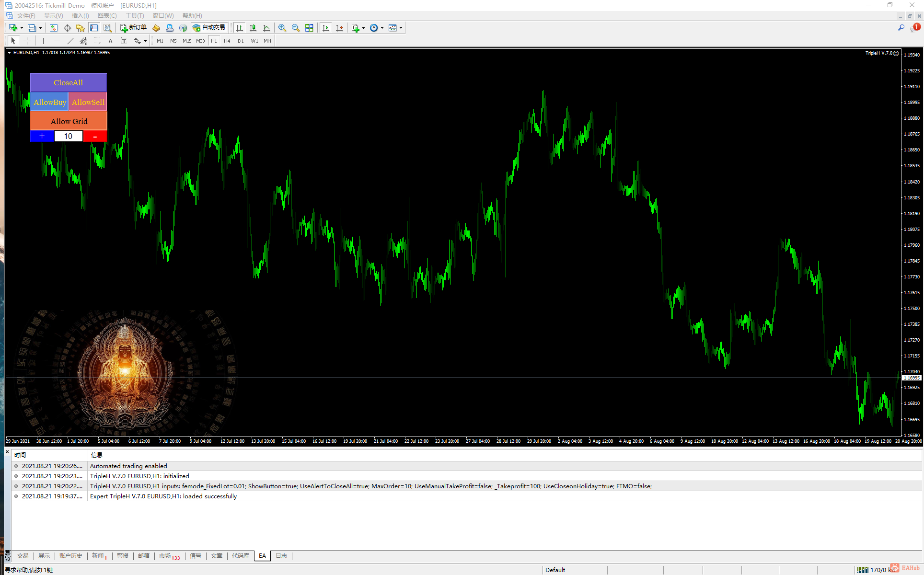This screenshot has width=924, height=575.
Task: Click the search magnifier icon top right
Action: click(901, 28)
